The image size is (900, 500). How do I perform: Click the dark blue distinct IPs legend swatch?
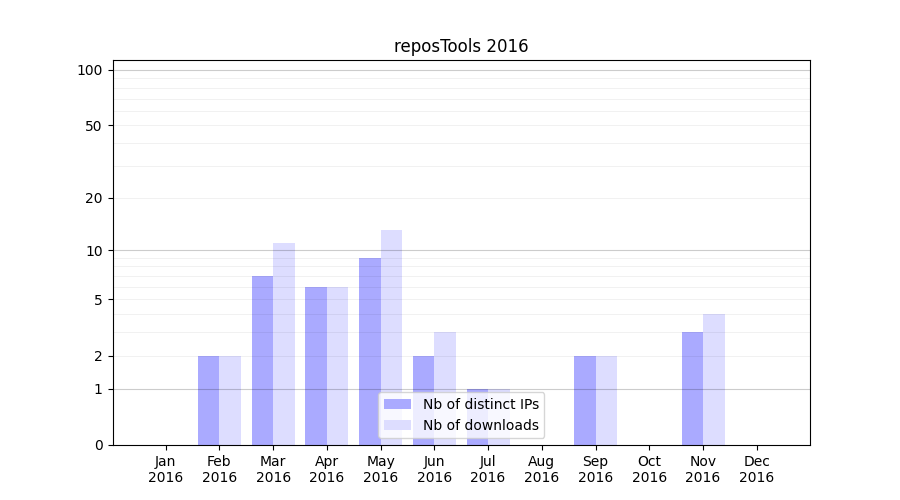point(397,404)
